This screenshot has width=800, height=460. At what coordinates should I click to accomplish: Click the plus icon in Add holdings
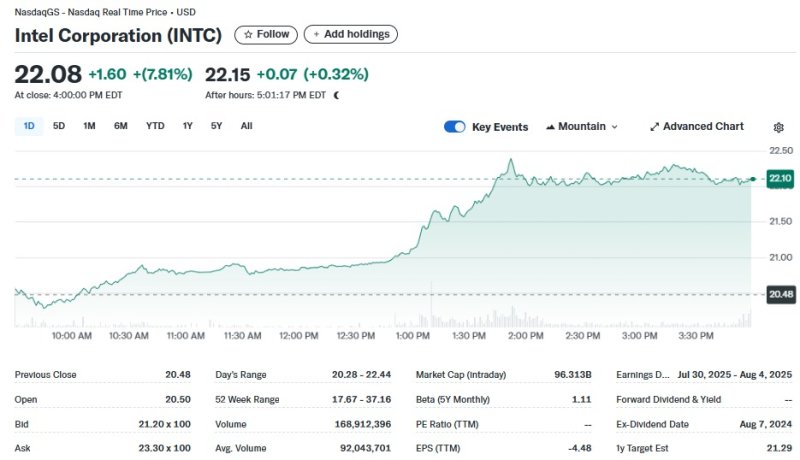tap(316, 34)
